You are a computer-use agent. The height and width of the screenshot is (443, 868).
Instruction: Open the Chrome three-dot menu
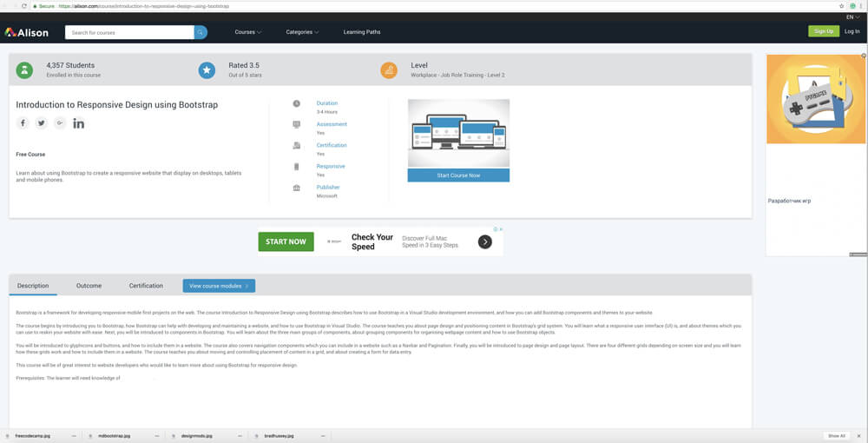(x=861, y=6)
